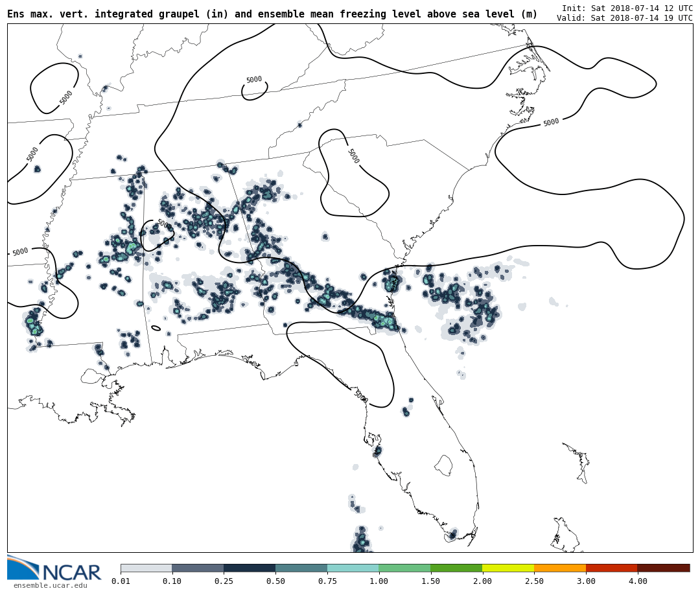Select the 0.25–0.50 dark navy swatch
The width and height of the screenshot is (700, 593).
pos(250,568)
